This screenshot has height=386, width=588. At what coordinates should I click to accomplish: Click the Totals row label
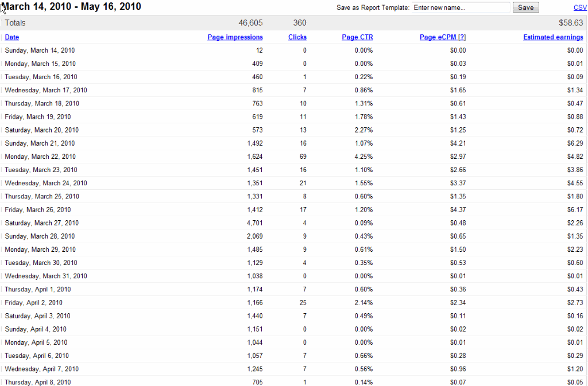click(x=15, y=23)
